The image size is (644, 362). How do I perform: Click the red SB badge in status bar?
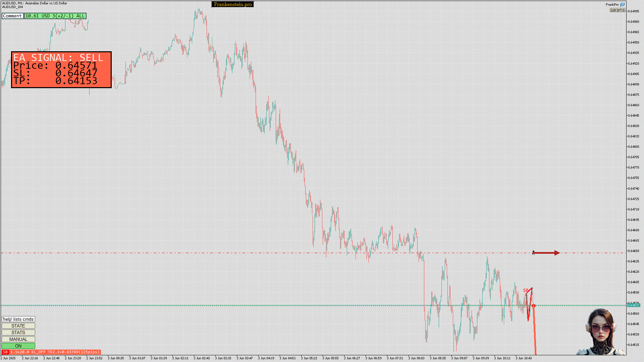5,352
